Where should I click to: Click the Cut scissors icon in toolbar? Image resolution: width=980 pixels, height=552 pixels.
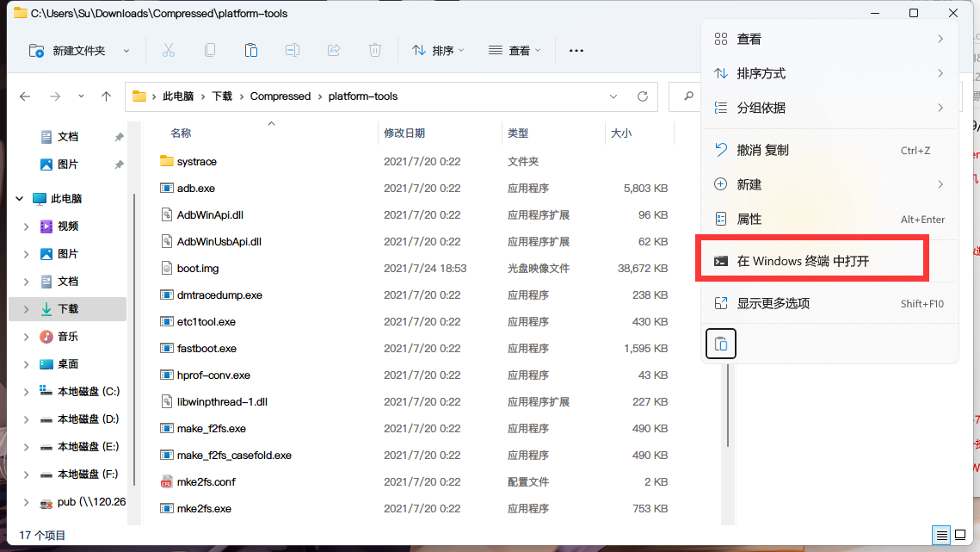168,51
